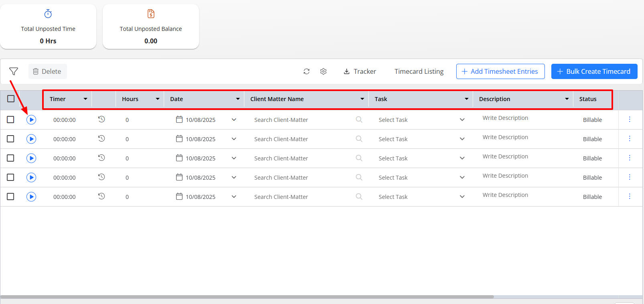Viewport: 644px width, 304px height.
Task: Click the 00:00:00 timer value in fourth row
Action: (65, 178)
